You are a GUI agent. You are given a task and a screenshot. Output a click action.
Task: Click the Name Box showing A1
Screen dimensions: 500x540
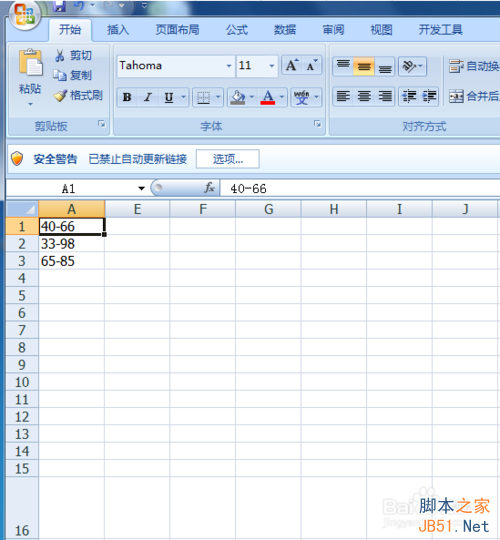coord(69,188)
